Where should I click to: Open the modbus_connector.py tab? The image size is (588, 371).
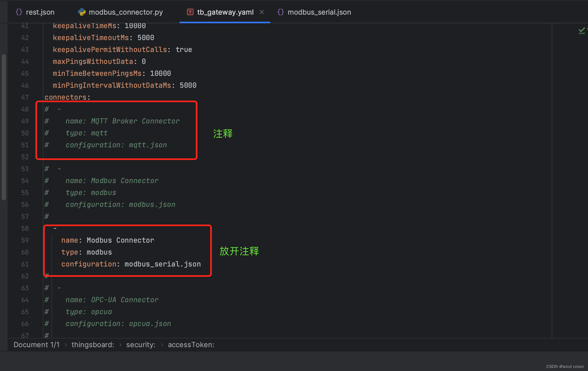click(x=121, y=12)
